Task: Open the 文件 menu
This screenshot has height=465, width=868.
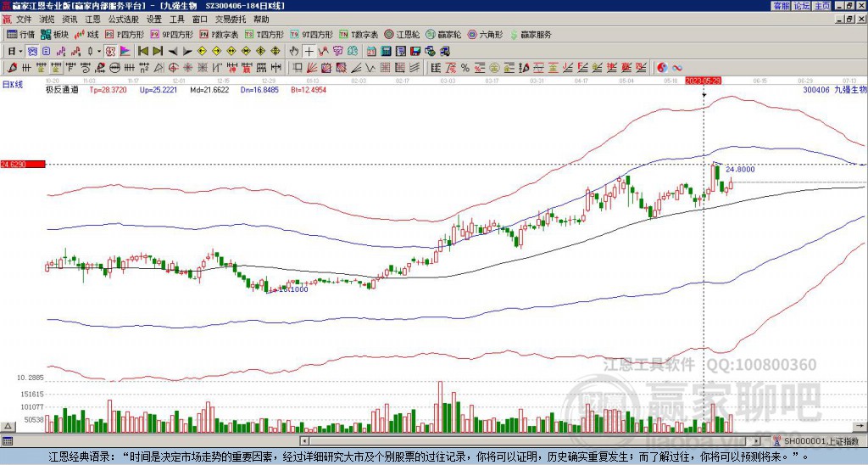Action: click(24, 20)
